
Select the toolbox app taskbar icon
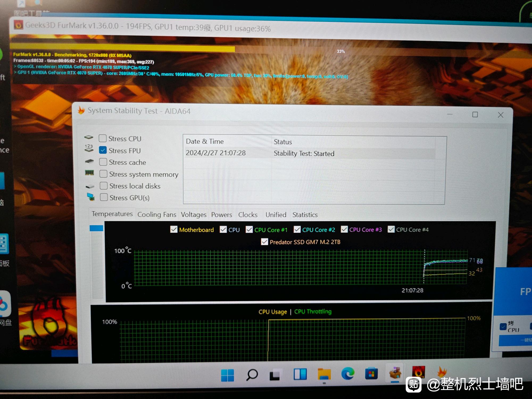click(395, 373)
